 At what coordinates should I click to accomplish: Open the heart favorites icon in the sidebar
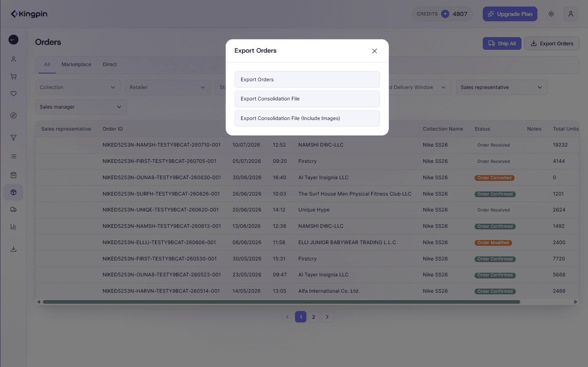(13, 93)
